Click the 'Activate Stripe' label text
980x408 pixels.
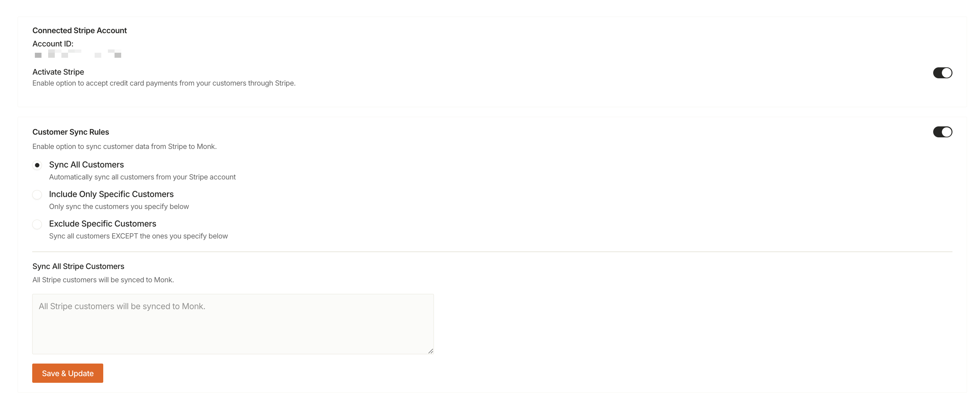tap(58, 72)
